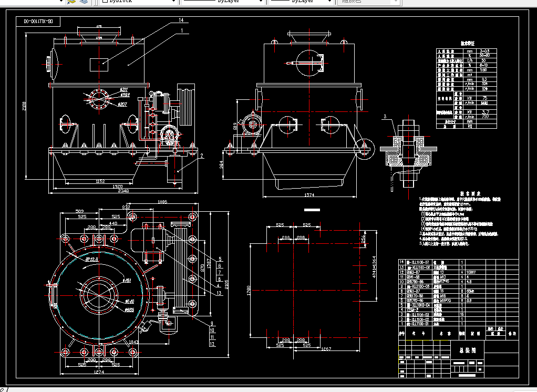Select the 1150 value in specification table

[x=483, y=70]
